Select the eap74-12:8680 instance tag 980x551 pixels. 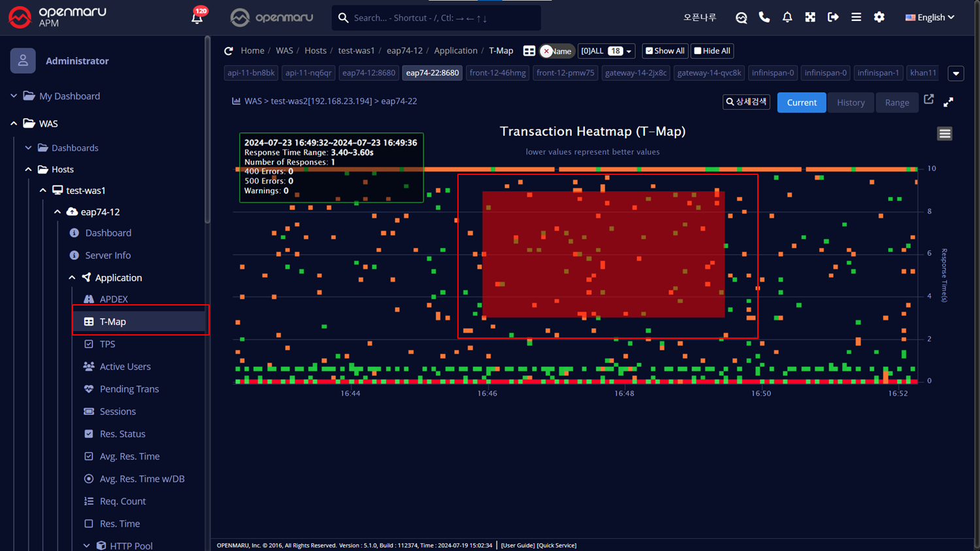tap(368, 73)
